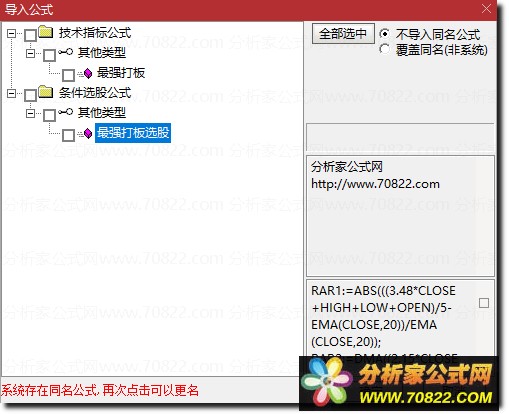The height and width of the screenshot is (414, 509).
Task: Collapse 其他类型 node under 条件选股公式
Action: [x=30, y=113]
